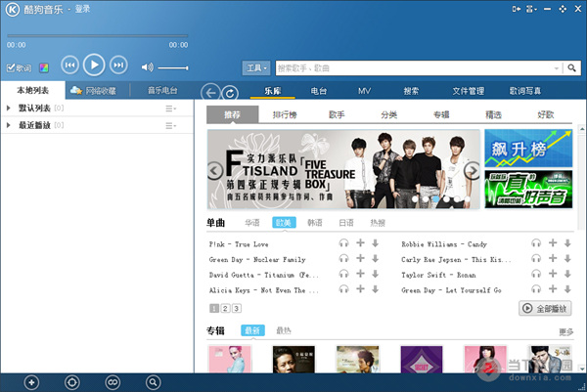
Task: Listen to Robbie Williams - Candy
Action: pyautogui.click(x=536, y=243)
